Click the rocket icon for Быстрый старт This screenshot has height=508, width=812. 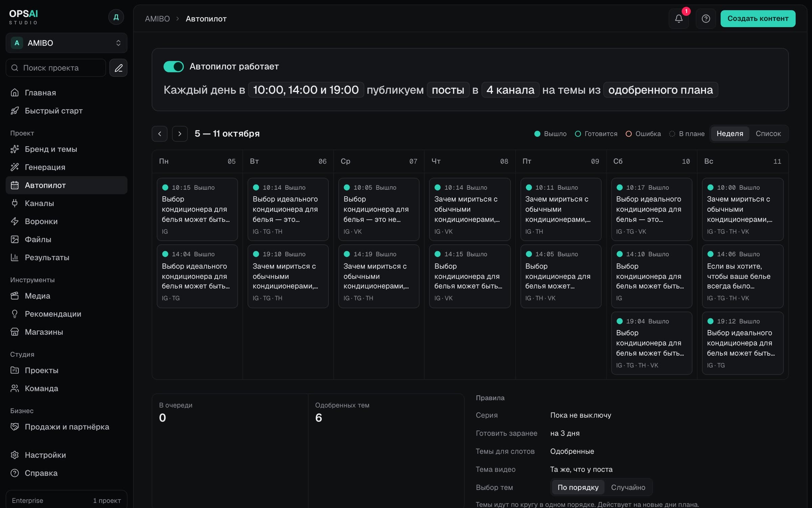click(x=15, y=111)
